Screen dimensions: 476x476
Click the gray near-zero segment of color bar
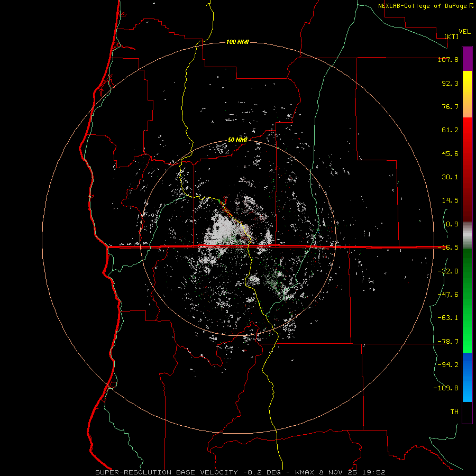(467, 235)
